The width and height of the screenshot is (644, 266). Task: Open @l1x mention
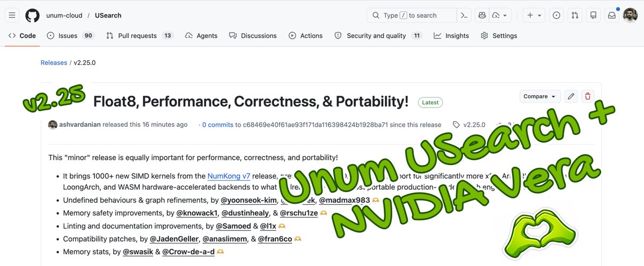[x=268, y=226]
